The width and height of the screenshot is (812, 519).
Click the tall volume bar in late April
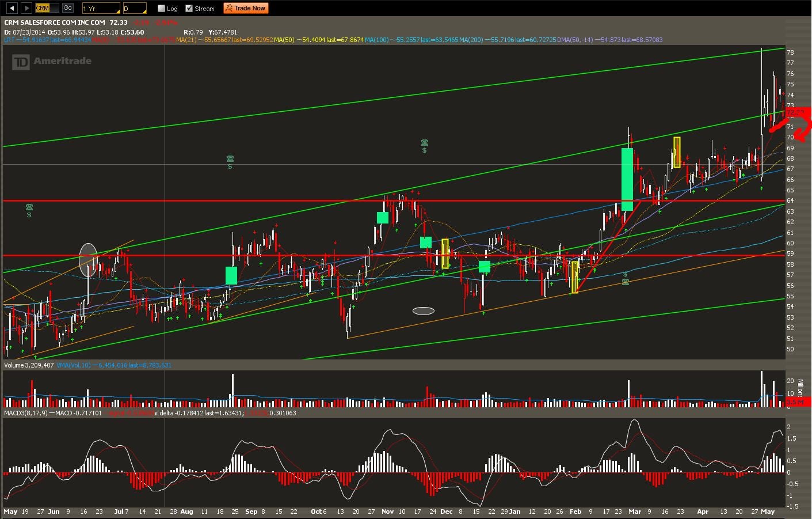click(x=761, y=389)
